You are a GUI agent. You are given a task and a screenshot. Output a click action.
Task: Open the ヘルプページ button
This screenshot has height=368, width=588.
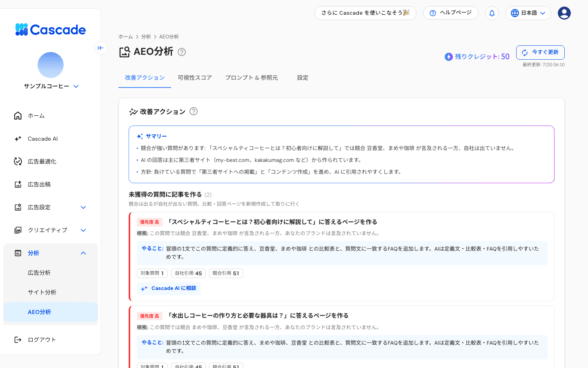[450, 13]
